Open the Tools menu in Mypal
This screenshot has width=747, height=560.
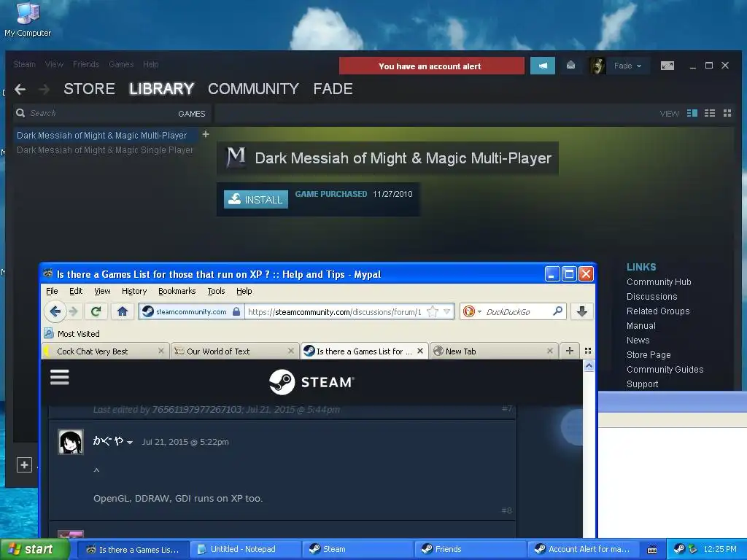tap(216, 291)
